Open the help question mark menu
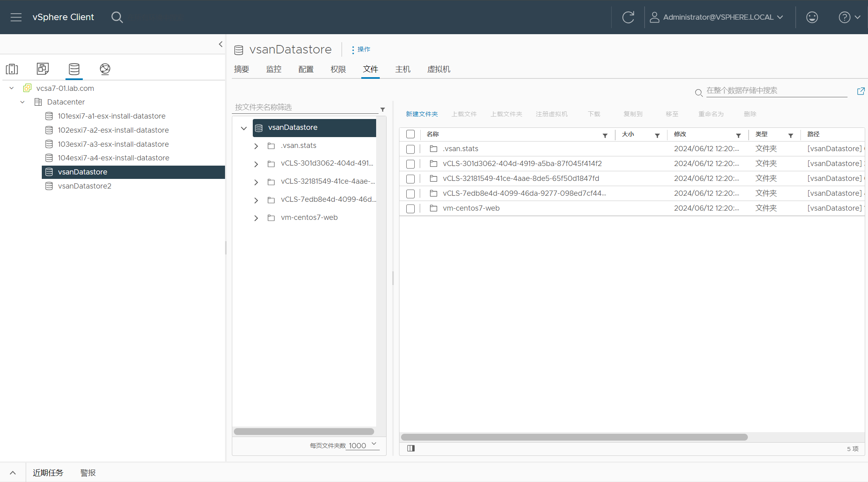This screenshot has height=482, width=868. [849, 17]
